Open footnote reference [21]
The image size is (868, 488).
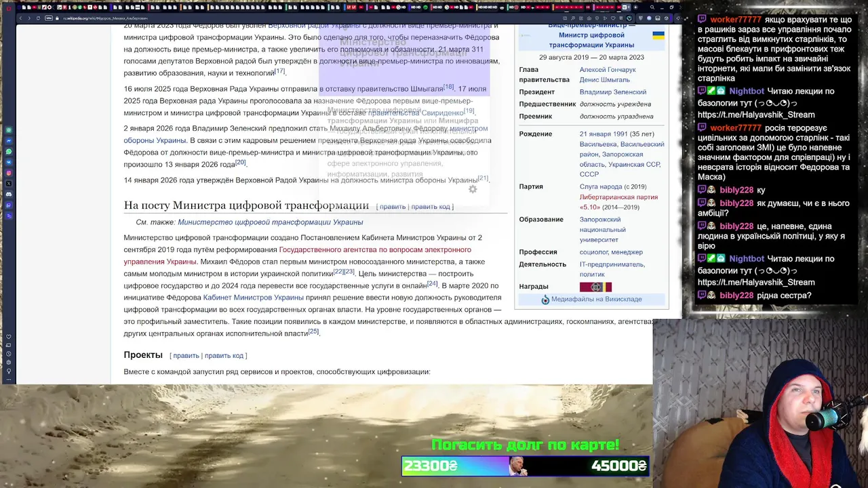482,178
